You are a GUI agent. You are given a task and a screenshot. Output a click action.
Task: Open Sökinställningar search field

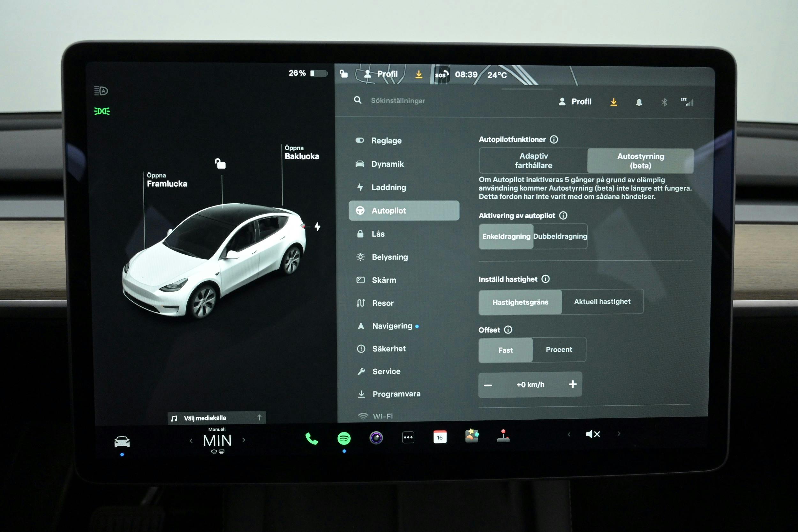(x=409, y=101)
